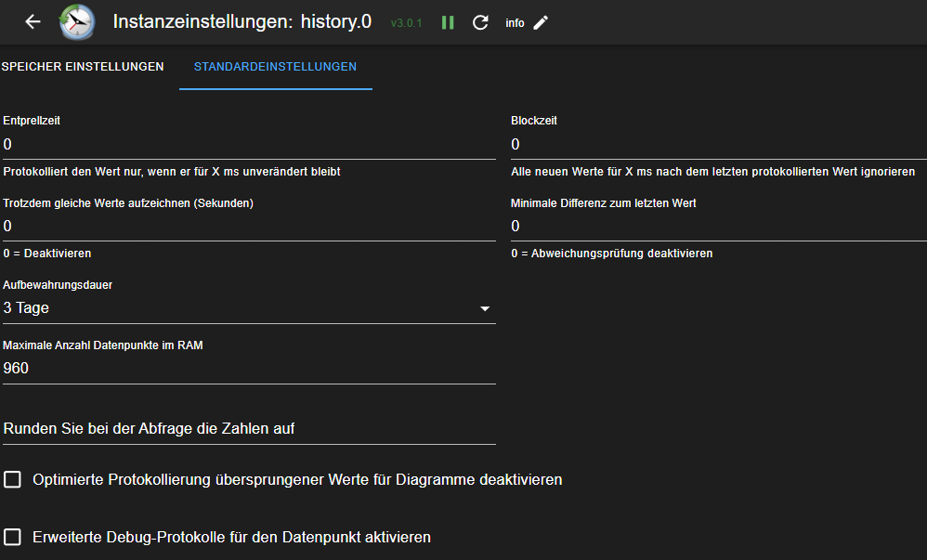Select the Standardeinstellungen tab

pyautogui.click(x=275, y=67)
